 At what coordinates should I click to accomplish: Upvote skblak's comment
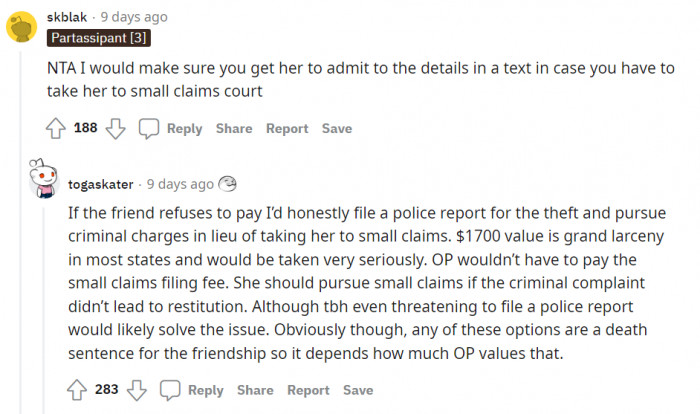56,128
